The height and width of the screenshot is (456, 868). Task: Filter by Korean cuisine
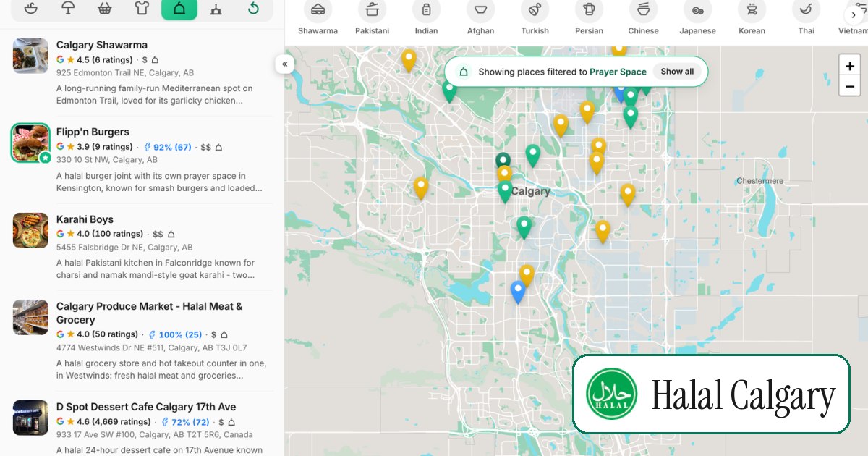752,17
